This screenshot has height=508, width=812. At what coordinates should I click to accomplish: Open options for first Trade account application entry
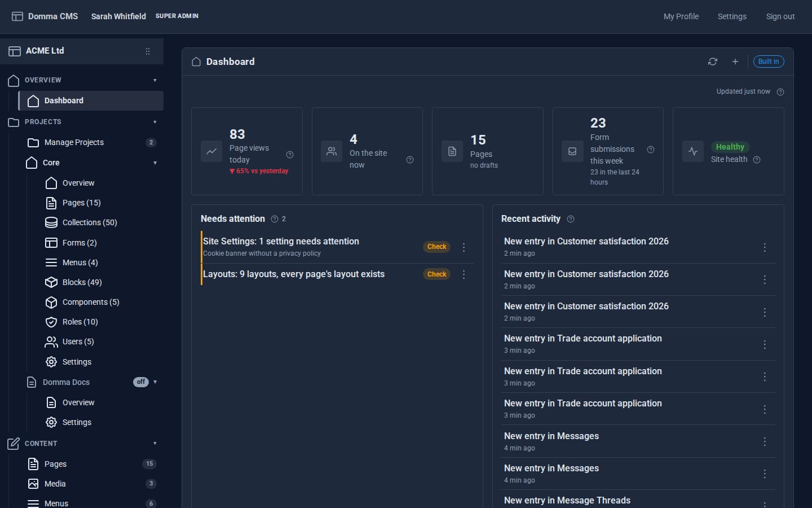point(765,344)
